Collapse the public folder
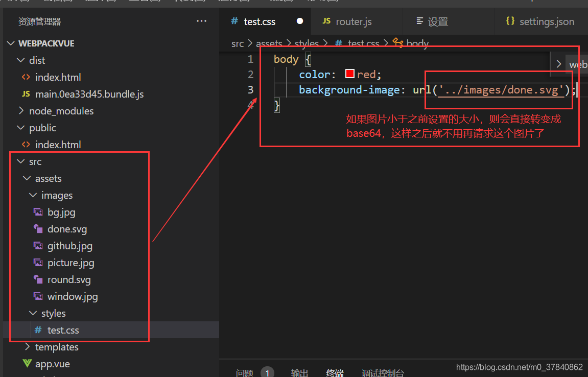Screen dimensions: 588x377 click(21, 128)
